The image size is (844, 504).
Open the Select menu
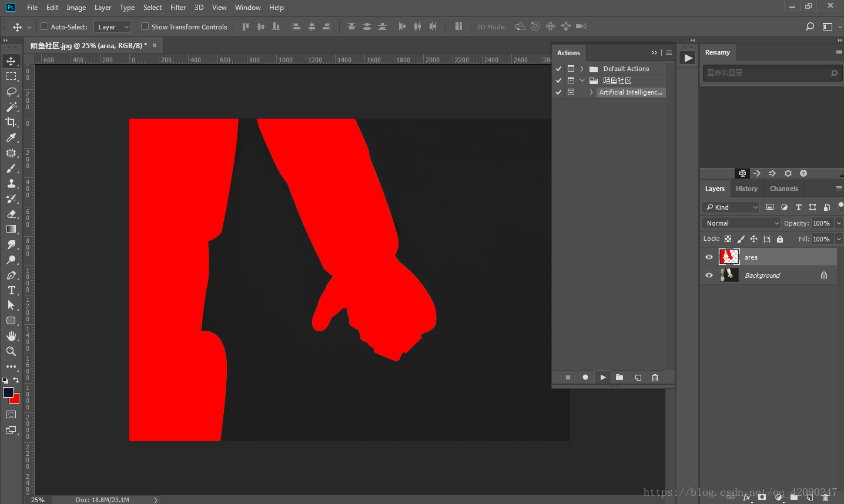pyautogui.click(x=153, y=8)
